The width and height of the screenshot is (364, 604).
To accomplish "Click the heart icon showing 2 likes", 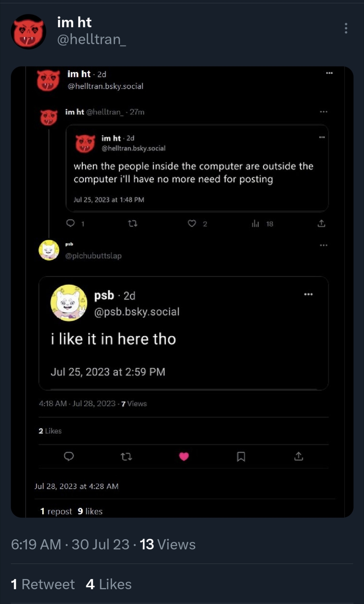I will click(192, 223).
